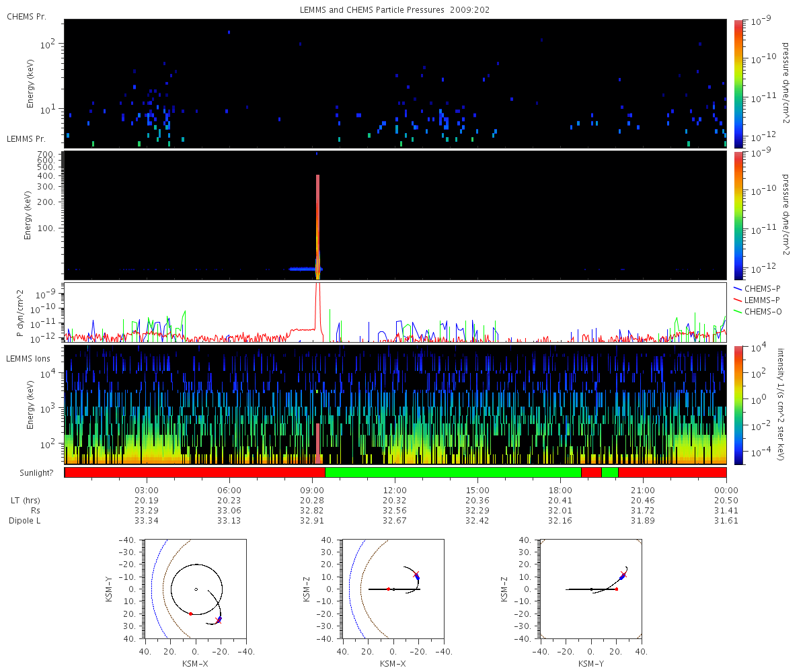Viewport: 807px width, 672px height.
Task: Click the red X marker in KSM-X/KSM-Y orbit plot
Action: [218, 620]
